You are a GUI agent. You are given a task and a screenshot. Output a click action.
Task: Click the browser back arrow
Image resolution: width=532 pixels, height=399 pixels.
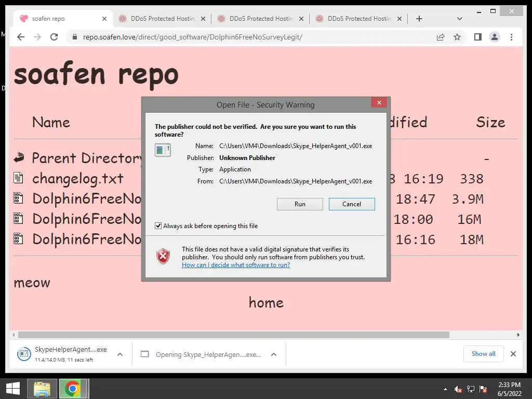[21, 37]
